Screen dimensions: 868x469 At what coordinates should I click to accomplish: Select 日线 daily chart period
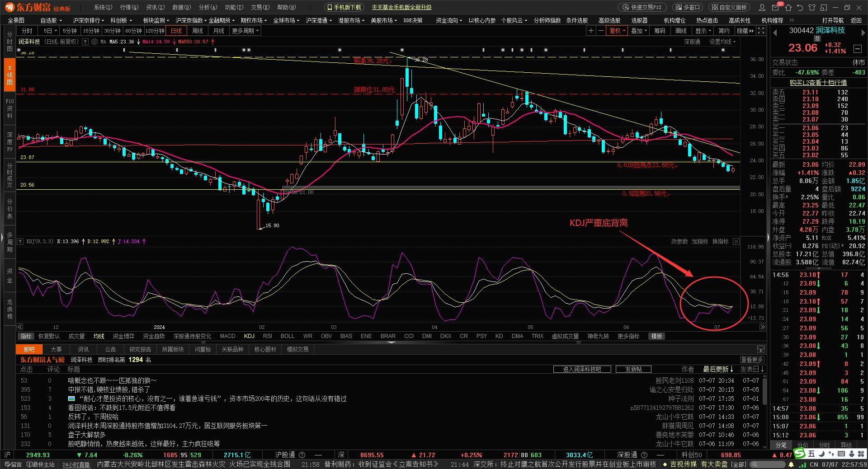pos(176,31)
